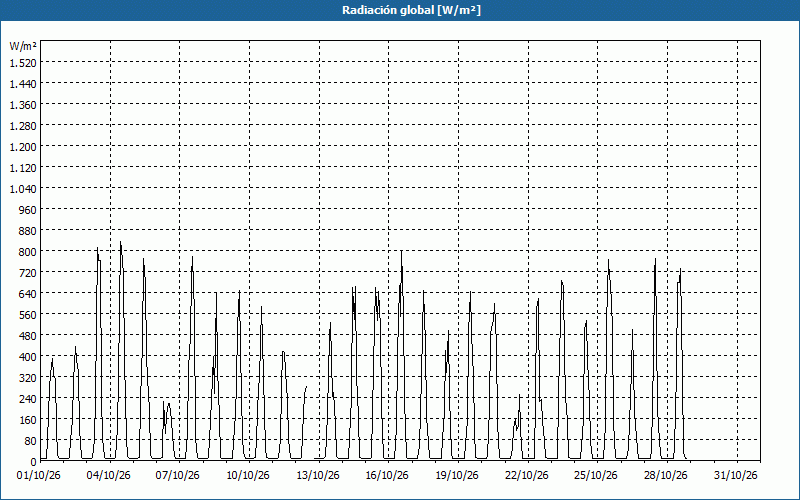
Task: Select the 31/10/26 date label
Action: (x=736, y=476)
